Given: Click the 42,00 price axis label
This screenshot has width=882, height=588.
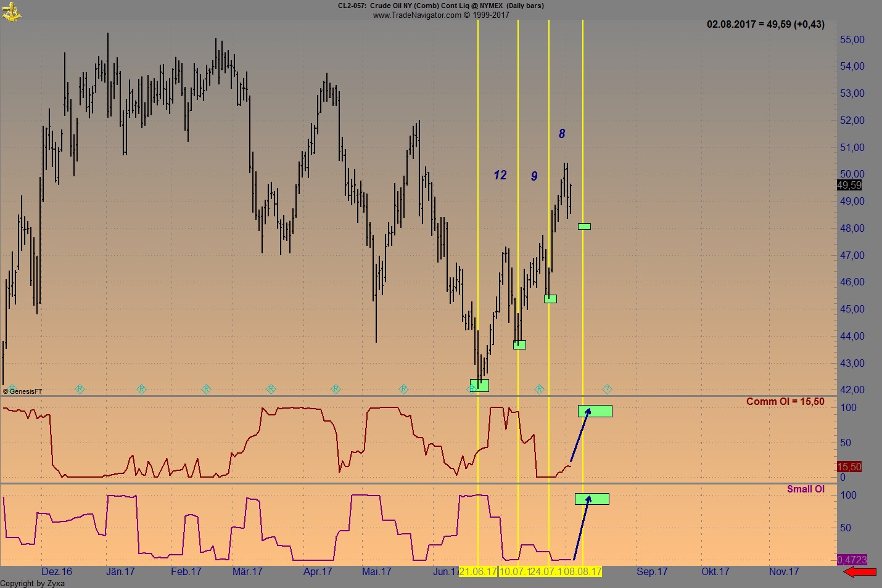Looking at the screenshot, I should click(x=852, y=390).
